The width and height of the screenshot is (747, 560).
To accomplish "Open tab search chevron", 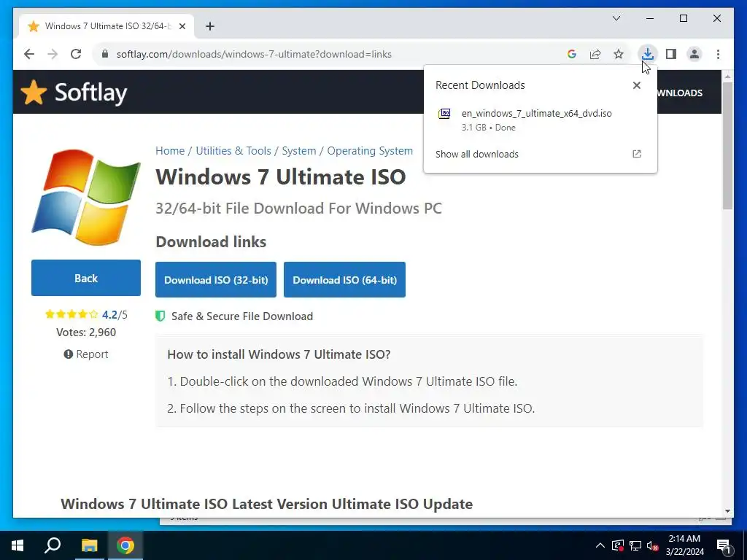I will [x=616, y=18].
